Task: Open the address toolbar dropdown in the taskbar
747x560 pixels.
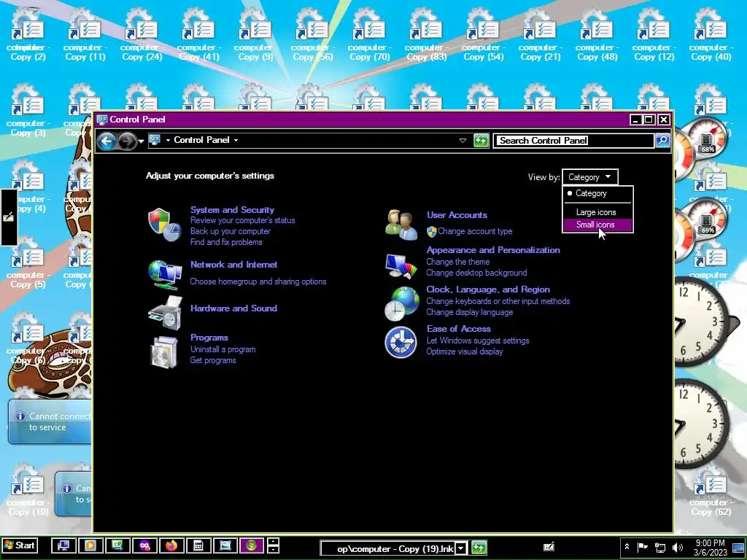Action: point(461,548)
